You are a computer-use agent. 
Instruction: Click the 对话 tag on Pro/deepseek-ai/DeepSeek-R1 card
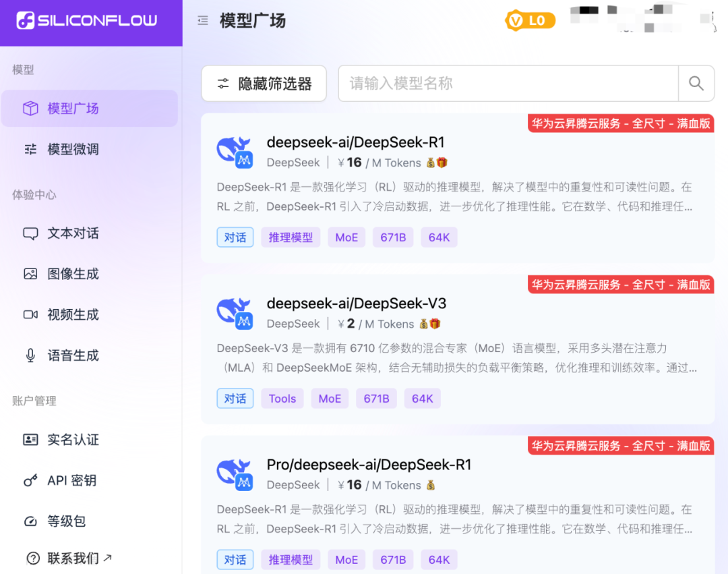pyautogui.click(x=235, y=560)
